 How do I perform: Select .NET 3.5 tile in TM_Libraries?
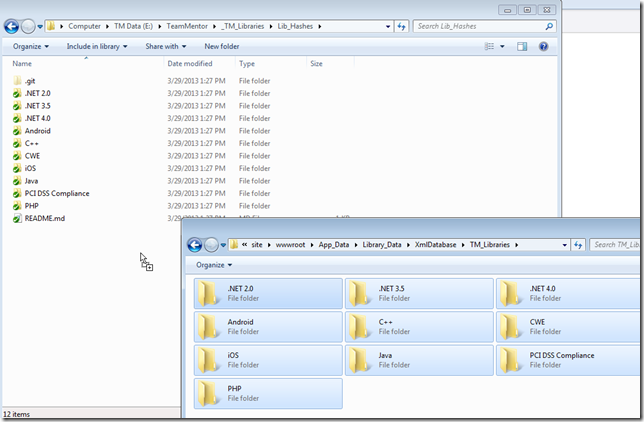419,293
